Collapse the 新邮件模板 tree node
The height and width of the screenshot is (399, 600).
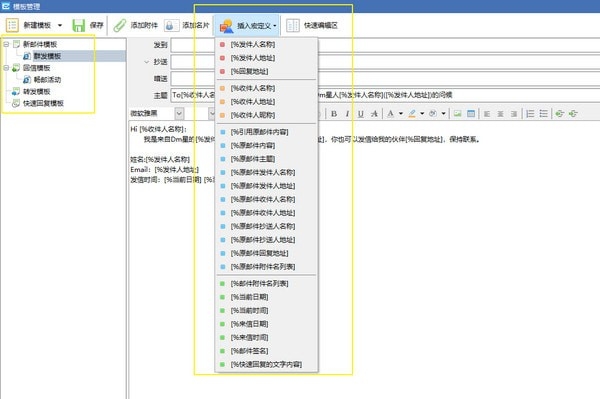(x=6, y=44)
